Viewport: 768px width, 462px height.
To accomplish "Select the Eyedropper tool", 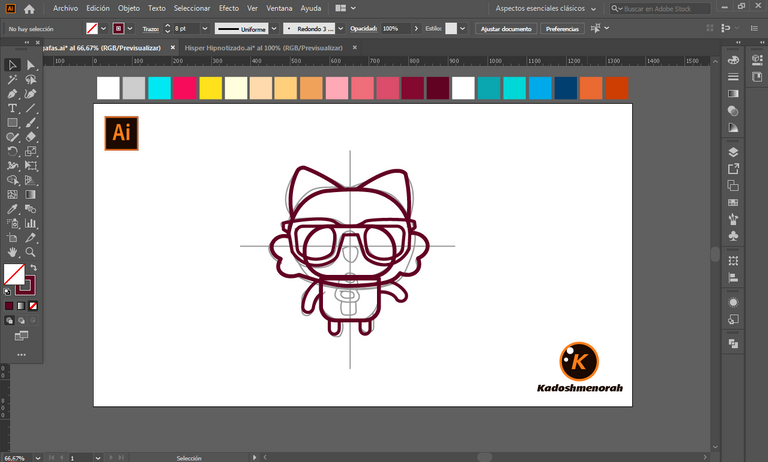I will click(12, 209).
